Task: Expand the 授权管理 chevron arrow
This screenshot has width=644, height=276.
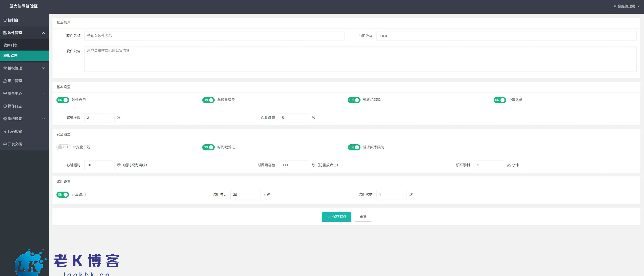Action: [x=44, y=68]
